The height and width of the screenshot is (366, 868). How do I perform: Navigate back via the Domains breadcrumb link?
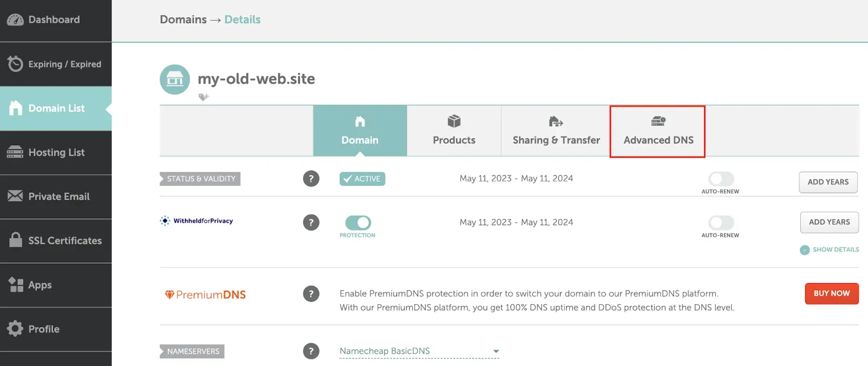coord(183,20)
